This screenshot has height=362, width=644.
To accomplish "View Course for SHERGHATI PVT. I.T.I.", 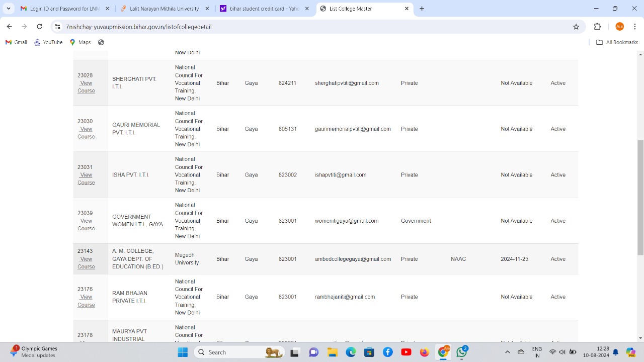I will point(86,87).
